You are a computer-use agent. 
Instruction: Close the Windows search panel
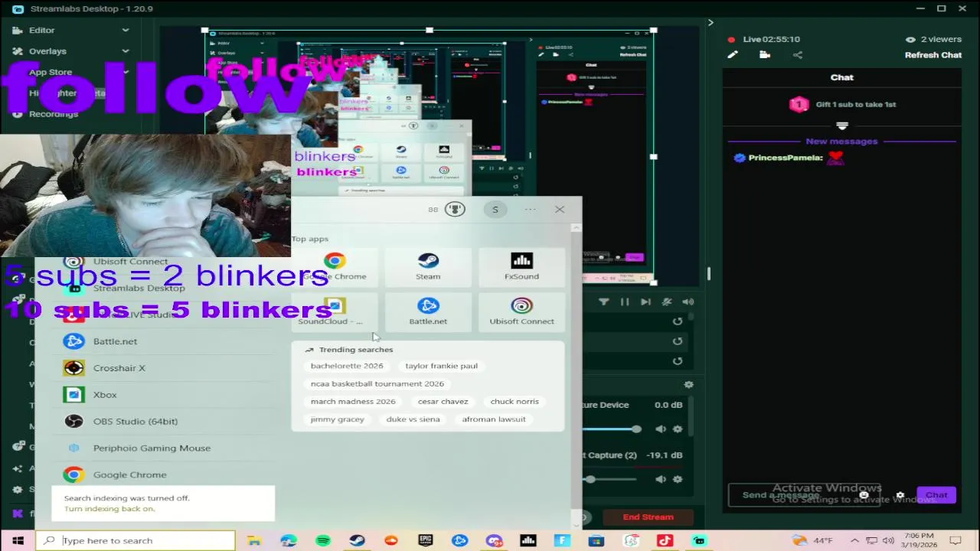[560, 209]
